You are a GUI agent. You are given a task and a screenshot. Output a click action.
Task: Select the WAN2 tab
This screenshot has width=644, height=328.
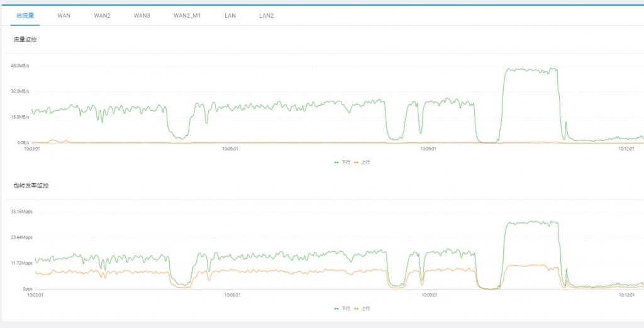102,15
